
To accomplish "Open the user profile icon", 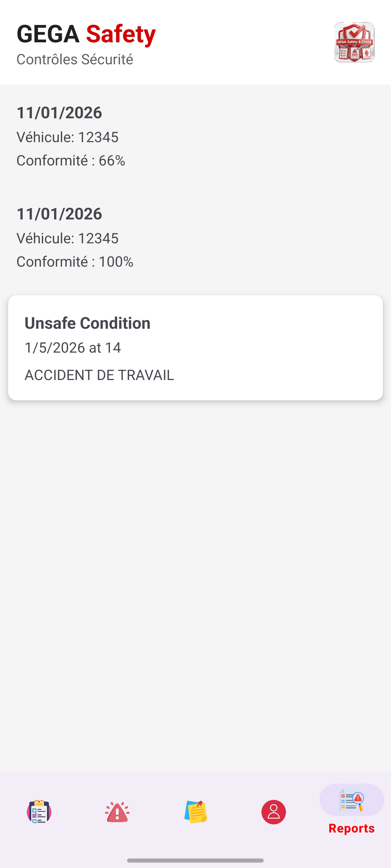I will coord(274,811).
